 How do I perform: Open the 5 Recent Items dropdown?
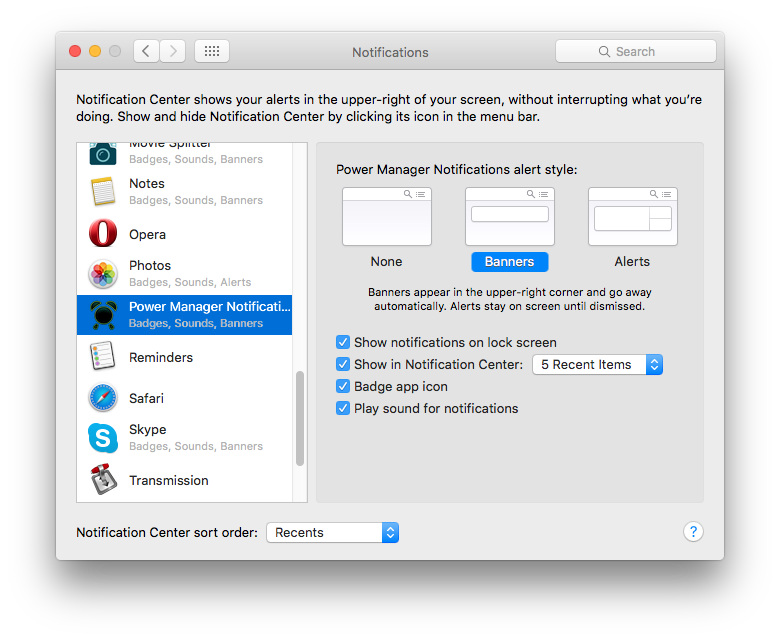click(597, 365)
